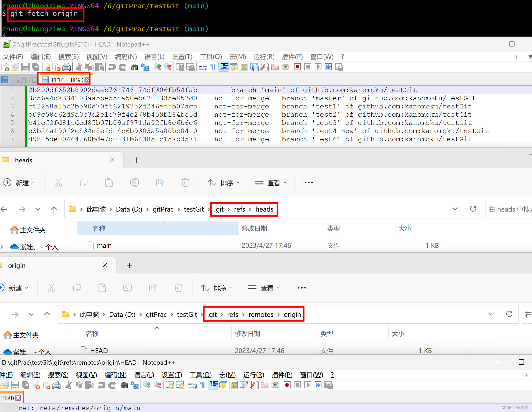Expand the 排序 dropdown in heads window
This screenshot has height=412, width=532.
tap(224, 182)
